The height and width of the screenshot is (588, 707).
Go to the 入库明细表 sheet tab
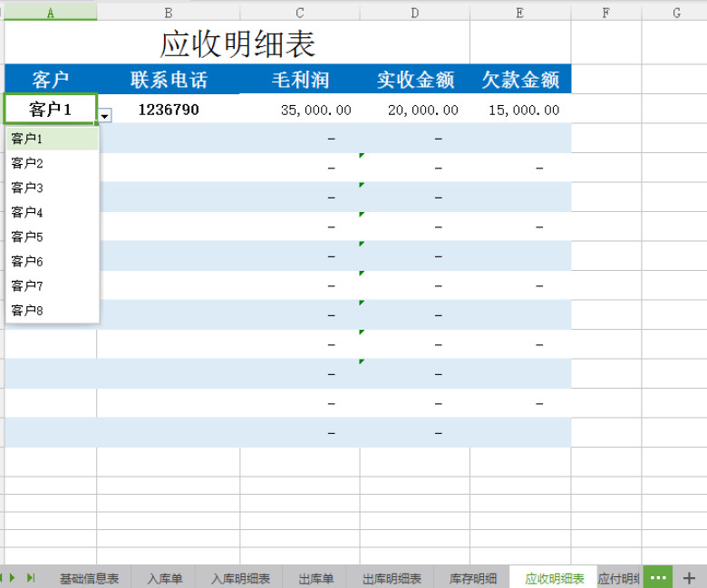[240, 578]
